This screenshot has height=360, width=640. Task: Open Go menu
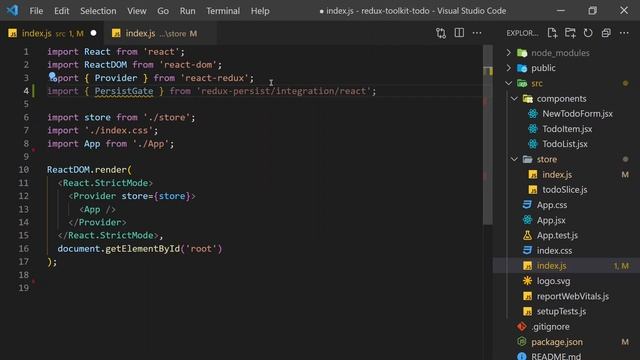point(163,11)
